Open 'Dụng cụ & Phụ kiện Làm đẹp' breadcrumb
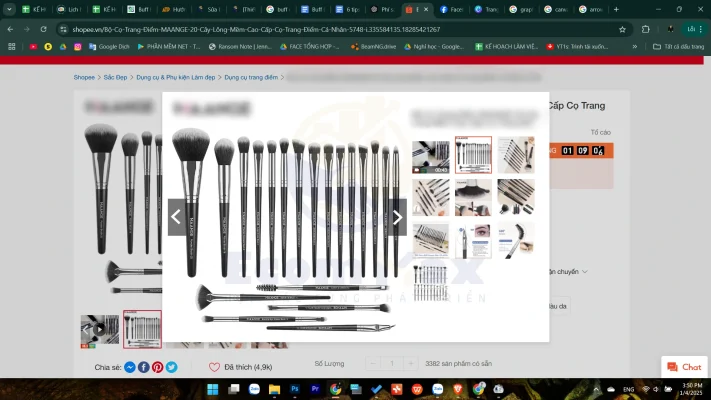The image size is (711, 400). click(x=175, y=78)
